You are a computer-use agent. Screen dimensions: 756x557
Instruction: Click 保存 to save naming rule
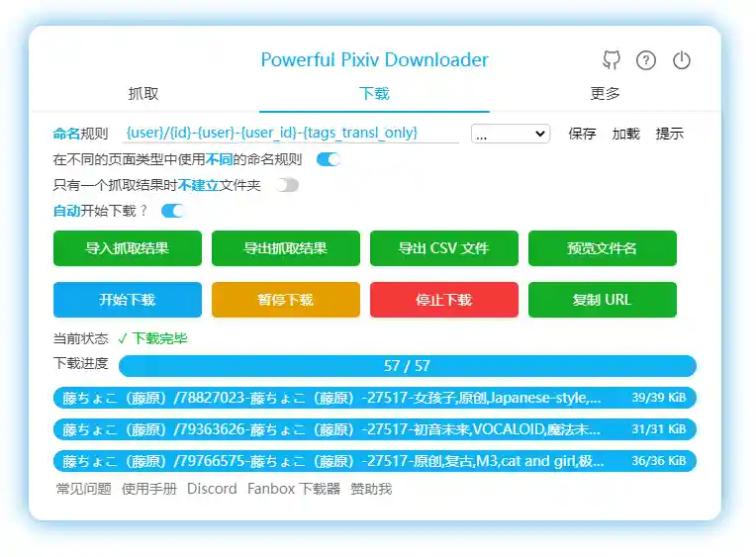tap(582, 134)
